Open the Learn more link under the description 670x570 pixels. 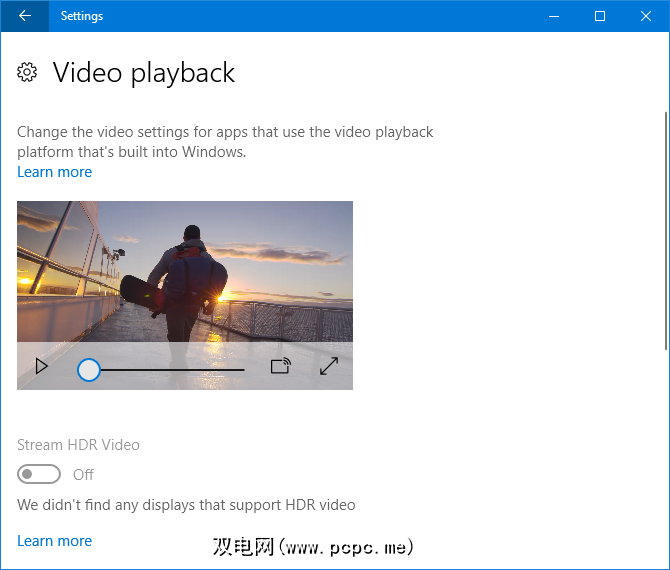pyautogui.click(x=54, y=172)
